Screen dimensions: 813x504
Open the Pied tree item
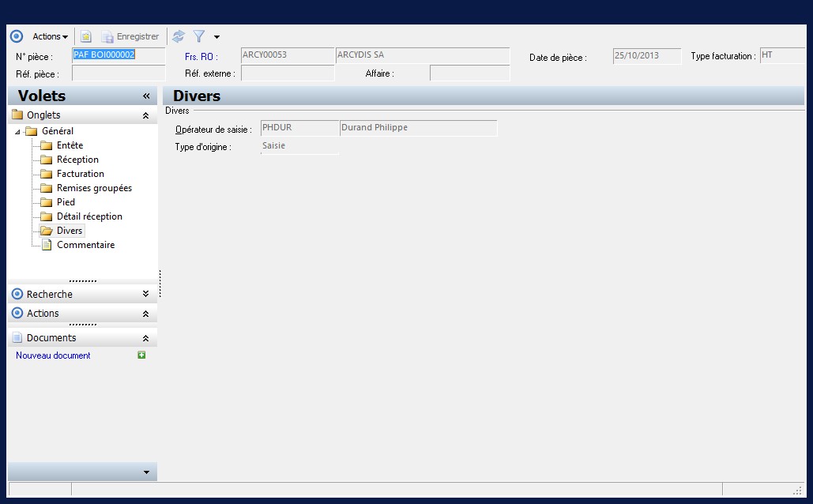coord(66,202)
